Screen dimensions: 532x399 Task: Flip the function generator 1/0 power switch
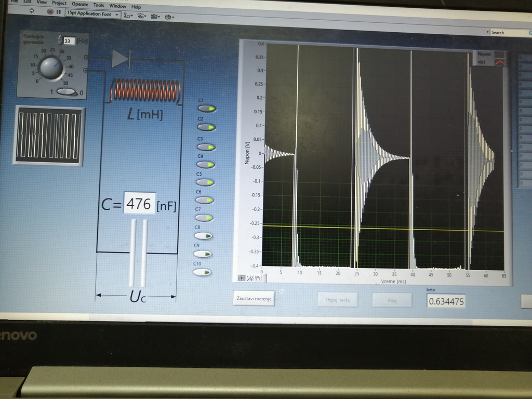point(66,92)
